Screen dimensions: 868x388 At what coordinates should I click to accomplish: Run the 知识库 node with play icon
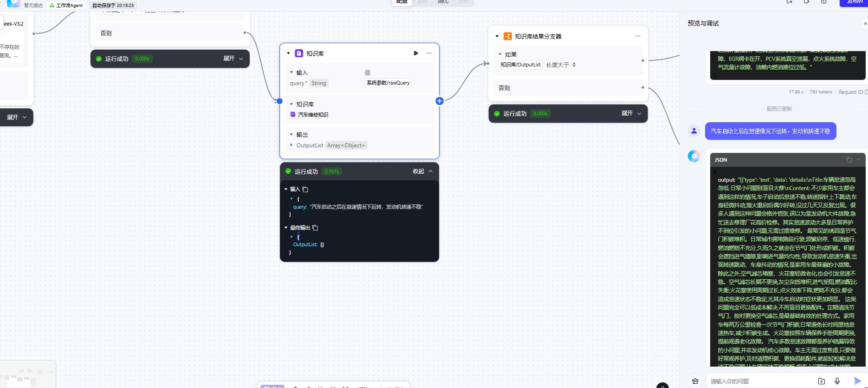416,53
